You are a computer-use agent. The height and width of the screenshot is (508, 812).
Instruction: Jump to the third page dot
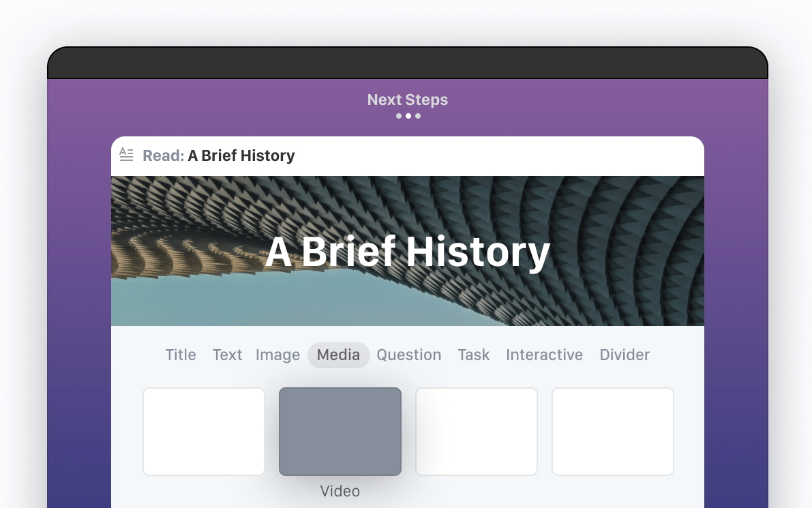coord(418,116)
